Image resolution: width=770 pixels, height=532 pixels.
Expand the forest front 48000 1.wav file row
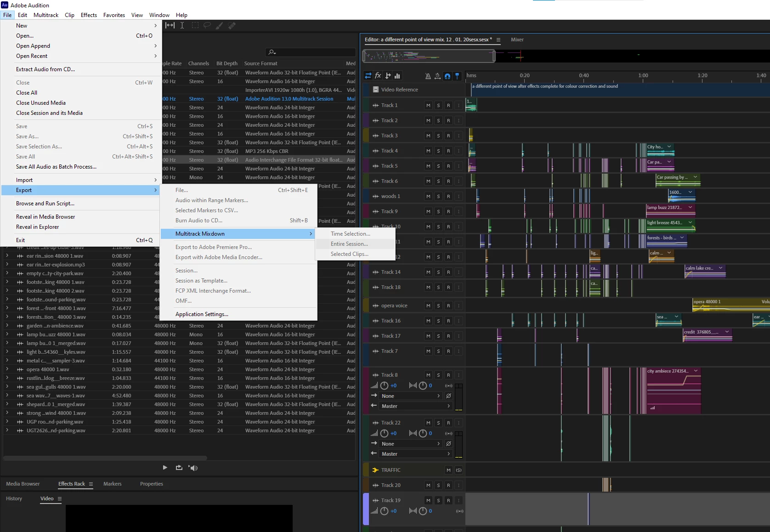tap(7, 308)
